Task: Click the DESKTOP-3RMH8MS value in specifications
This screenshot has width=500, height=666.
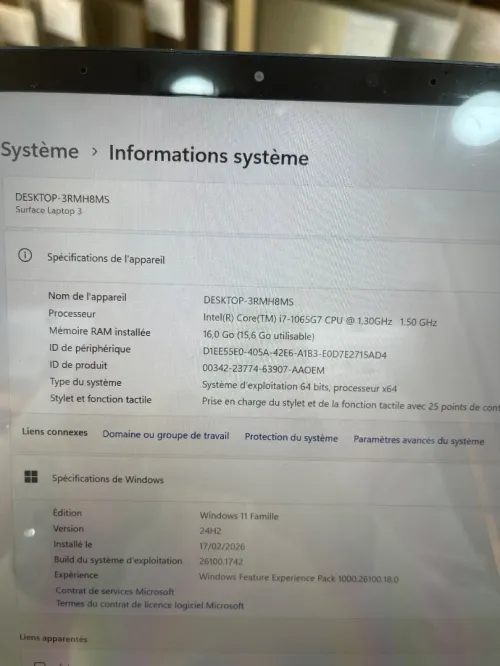Action: [x=249, y=301]
